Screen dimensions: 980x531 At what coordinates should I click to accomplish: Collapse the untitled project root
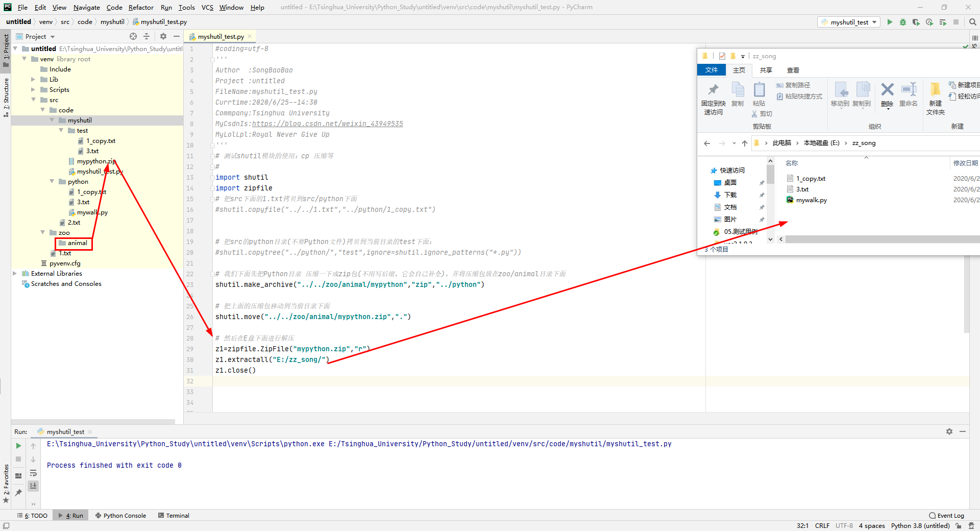15,49
